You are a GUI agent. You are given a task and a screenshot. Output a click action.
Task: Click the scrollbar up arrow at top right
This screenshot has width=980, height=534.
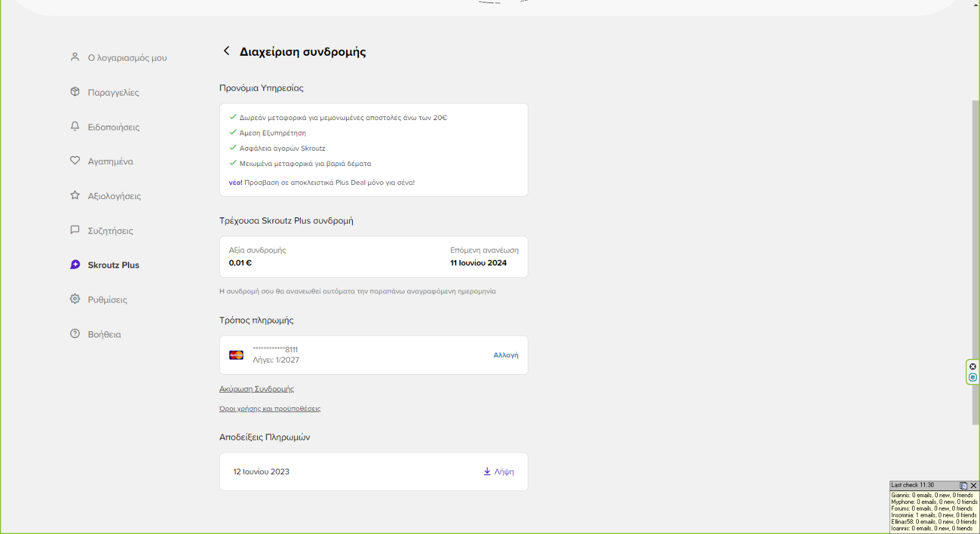pyautogui.click(x=976, y=4)
